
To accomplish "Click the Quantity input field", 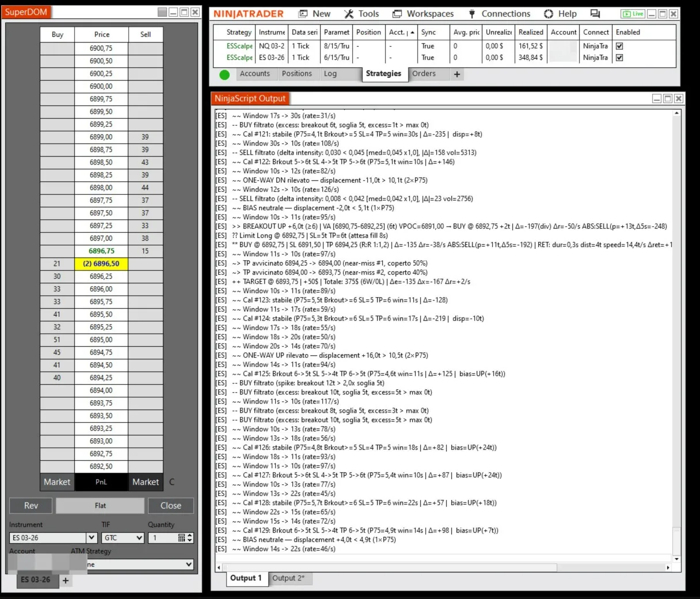I will (163, 538).
